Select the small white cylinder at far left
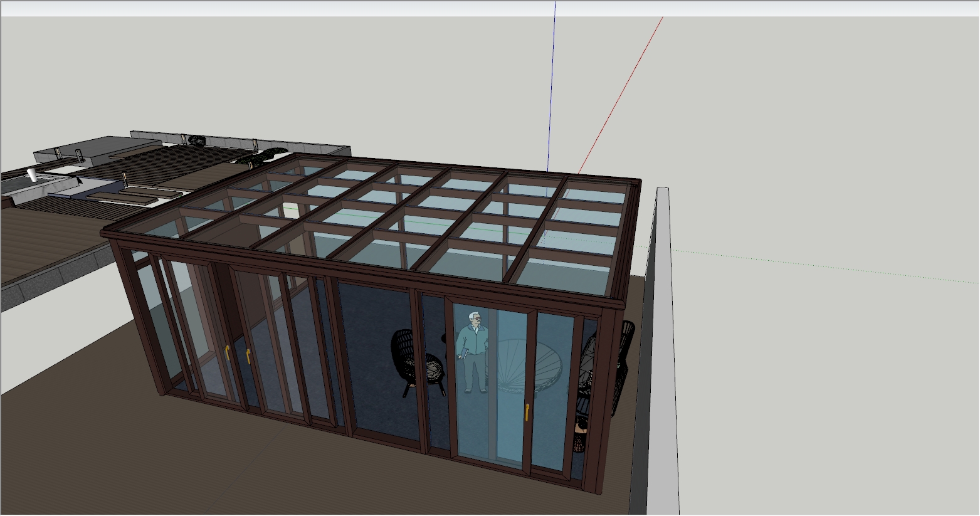Screen dimensions: 980x516 (32, 174)
